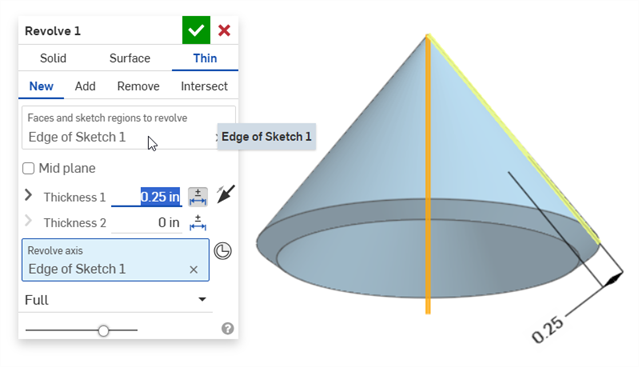Choose the New operation tab
This screenshot has width=639, height=367.
pos(41,86)
